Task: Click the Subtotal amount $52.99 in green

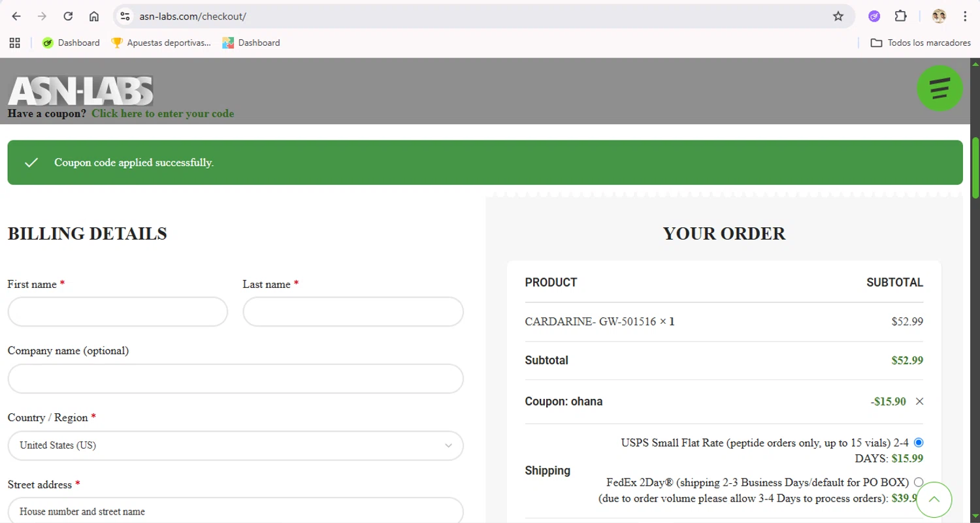Action: (907, 360)
